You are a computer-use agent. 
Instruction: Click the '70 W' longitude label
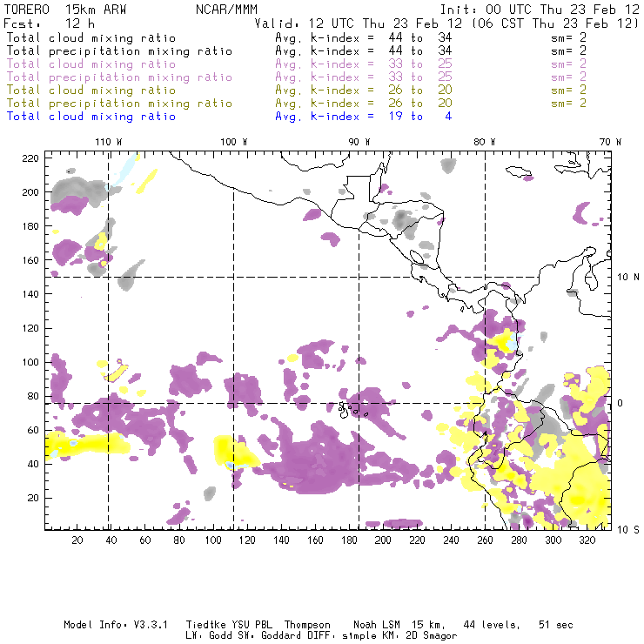pos(610,142)
